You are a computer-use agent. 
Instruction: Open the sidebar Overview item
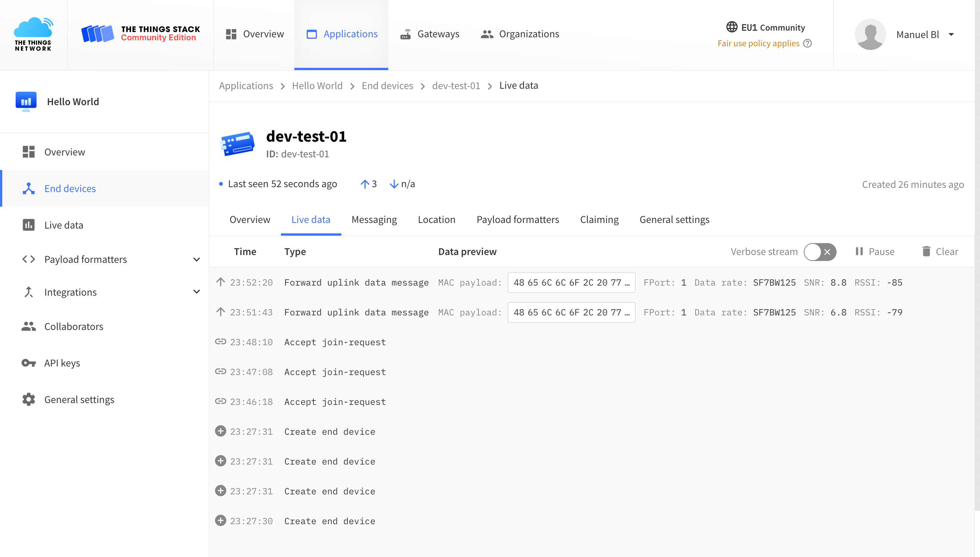pos(104,152)
